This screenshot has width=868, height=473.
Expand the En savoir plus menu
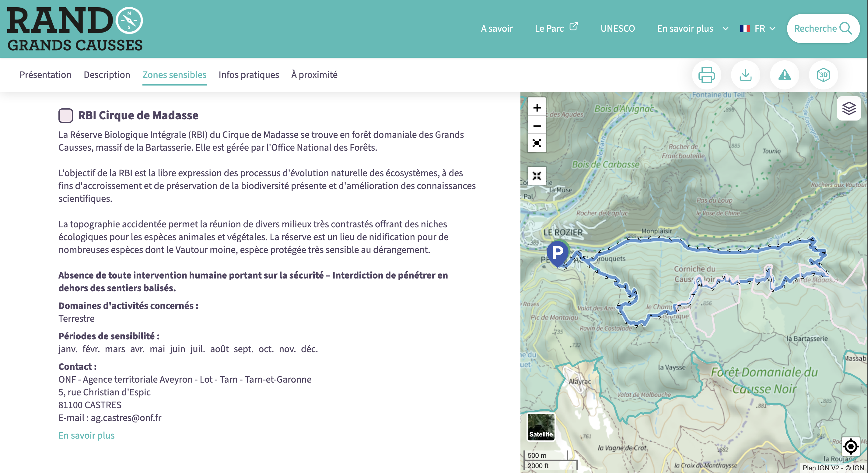click(x=692, y=29)
